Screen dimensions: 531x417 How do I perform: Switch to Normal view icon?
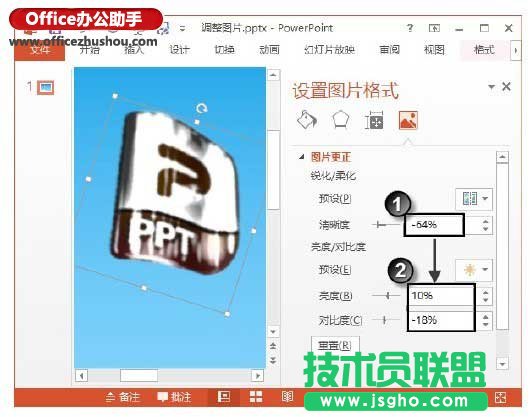(x=224, y=397)
